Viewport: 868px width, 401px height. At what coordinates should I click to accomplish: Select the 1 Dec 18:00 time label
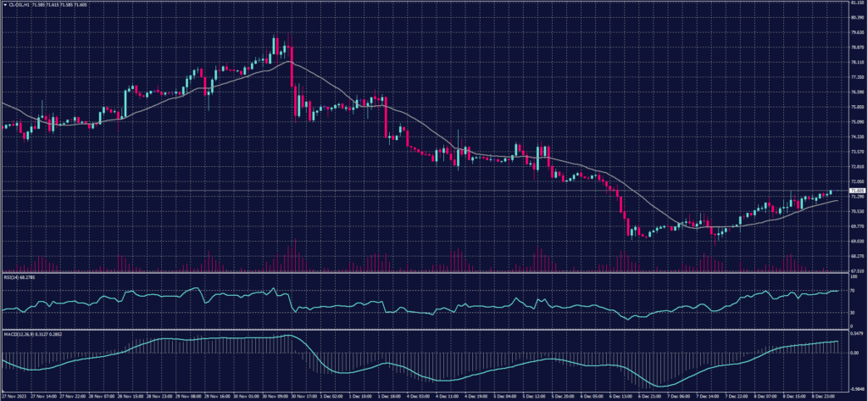389,396
